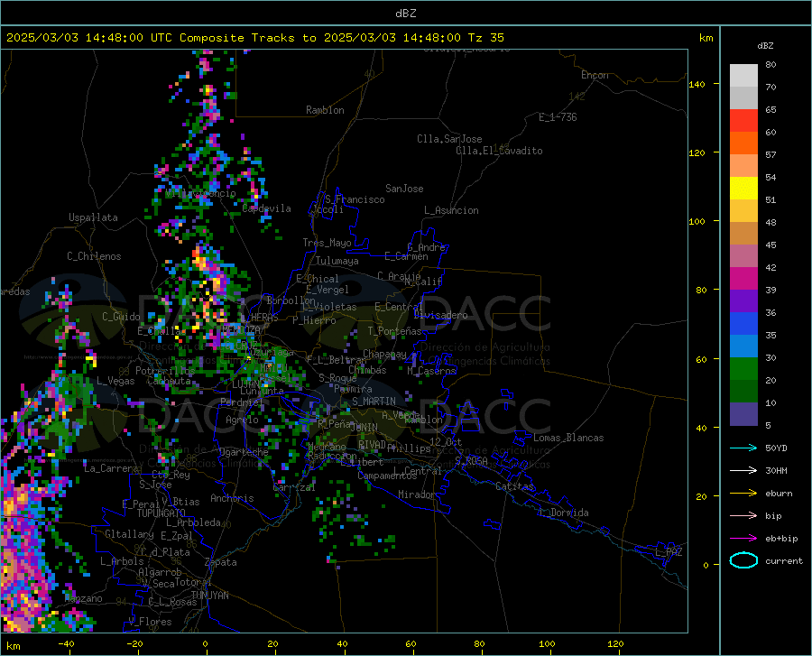The height and width of the screenshot is (656, 812).
Task: Click the C_Chilenos map label
Action: [94, 256]
